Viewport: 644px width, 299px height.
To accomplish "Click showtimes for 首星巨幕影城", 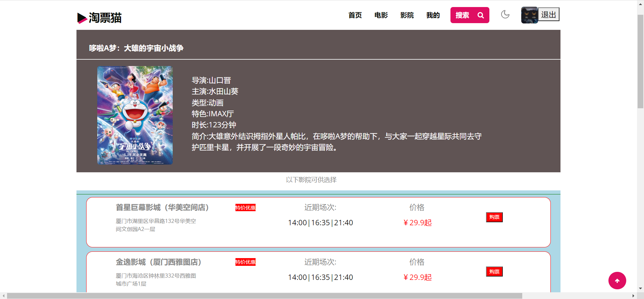I will [320, 223].
